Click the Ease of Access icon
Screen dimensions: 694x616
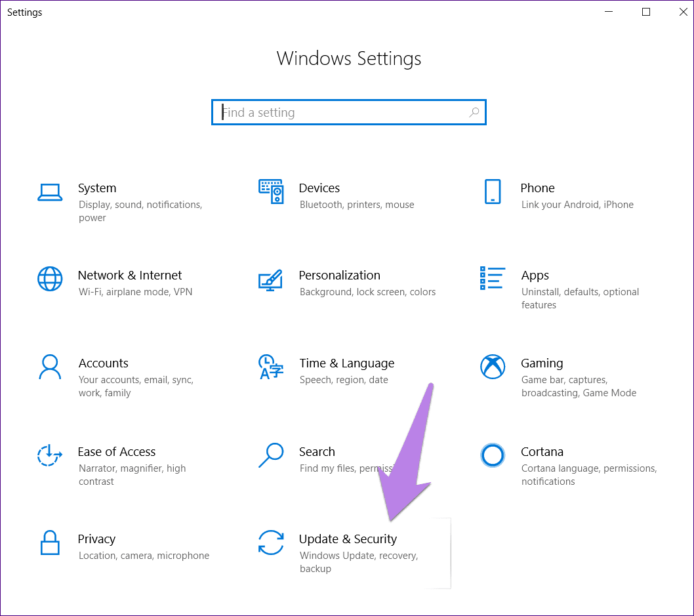[50, 455]
